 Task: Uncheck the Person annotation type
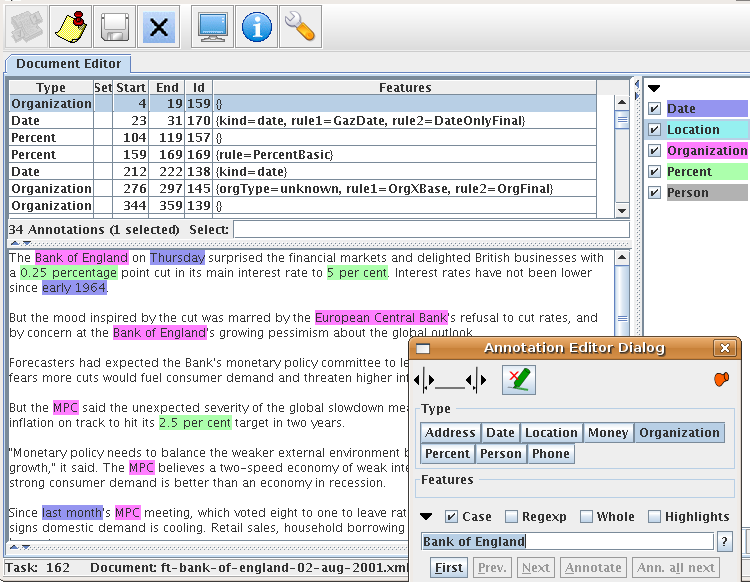click(654, 193)
